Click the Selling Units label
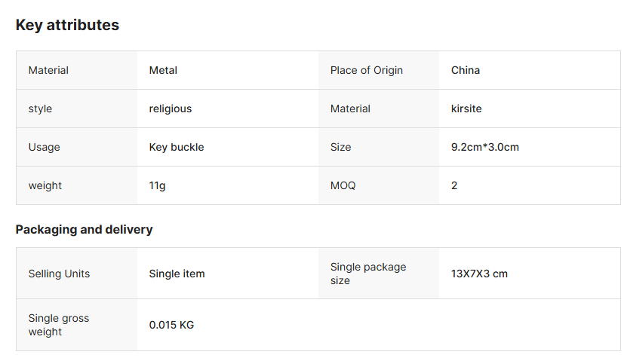The image size is (627, 364). coord(59,274)
